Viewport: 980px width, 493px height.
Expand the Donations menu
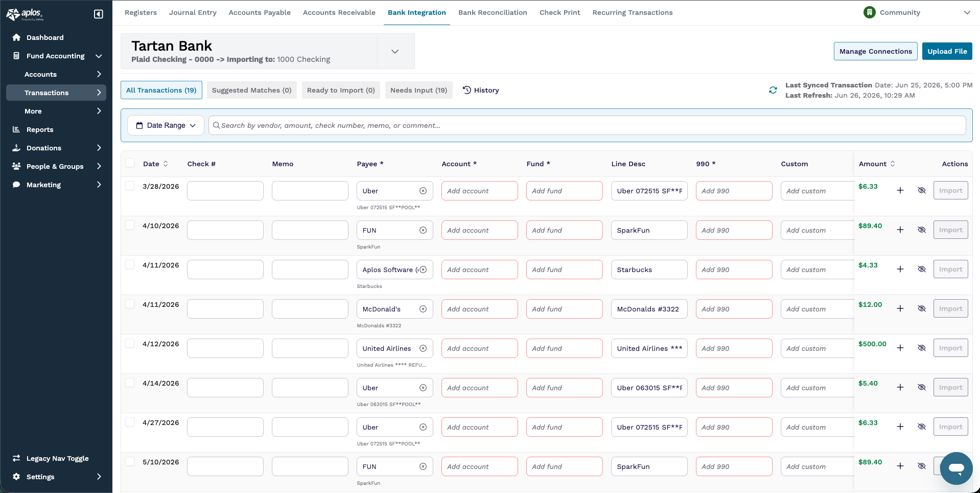pyautogui.click(x=99, y=148)
